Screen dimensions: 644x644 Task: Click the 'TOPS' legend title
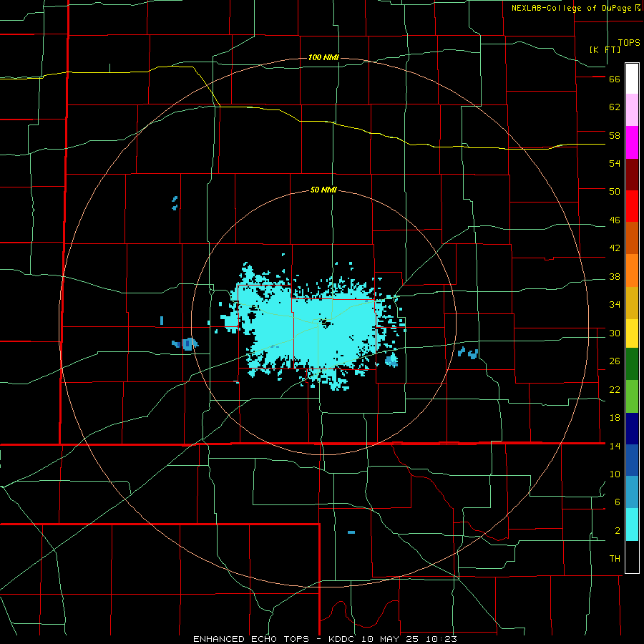(x=629, y=43)
